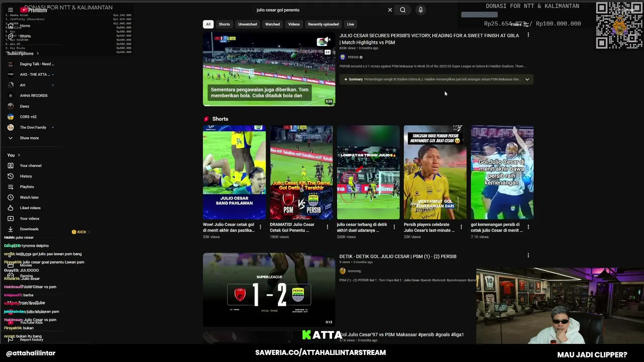The height and width of the screenshot is (362, 644).
Task: Click the magnifier search button
Action: coord(403,10)
